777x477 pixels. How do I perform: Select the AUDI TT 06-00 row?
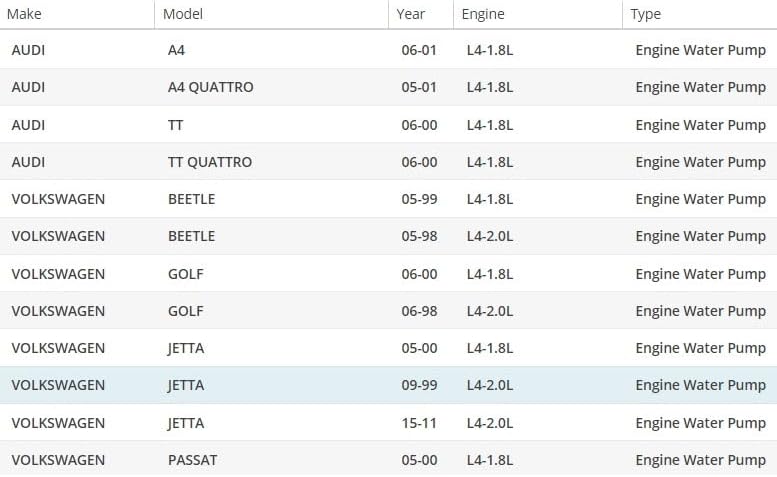(x=388, y=124)
